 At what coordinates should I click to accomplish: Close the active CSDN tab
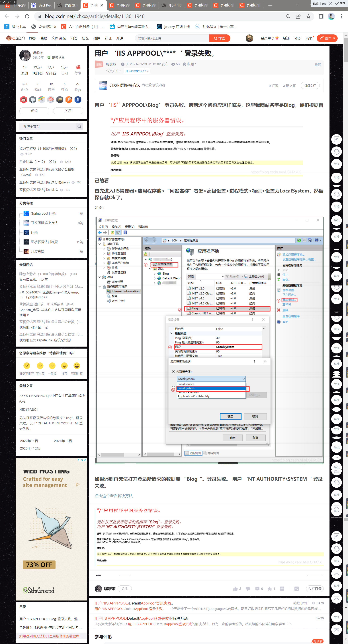coord(102,5)
